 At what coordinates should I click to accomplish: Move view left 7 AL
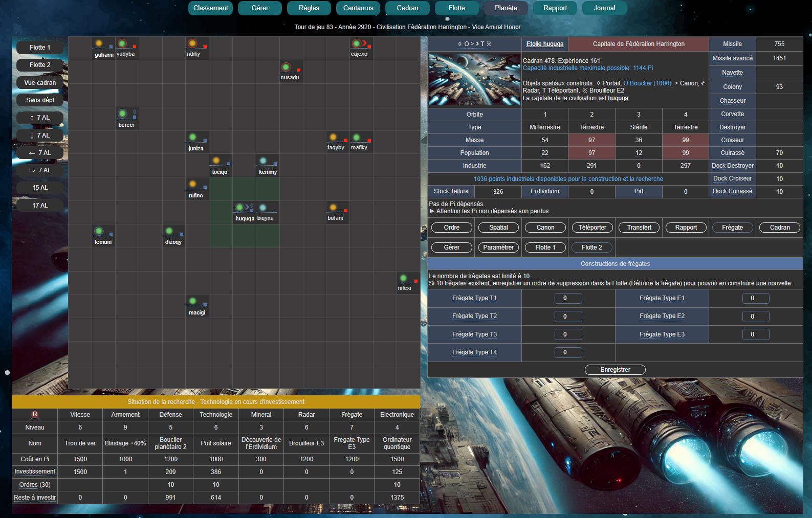tap(40, 152)
